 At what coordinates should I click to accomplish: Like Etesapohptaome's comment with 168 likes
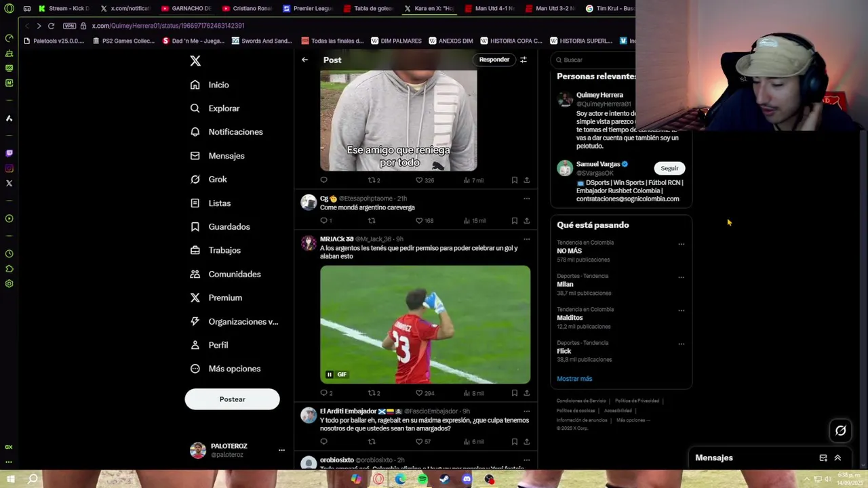[425, 220]
